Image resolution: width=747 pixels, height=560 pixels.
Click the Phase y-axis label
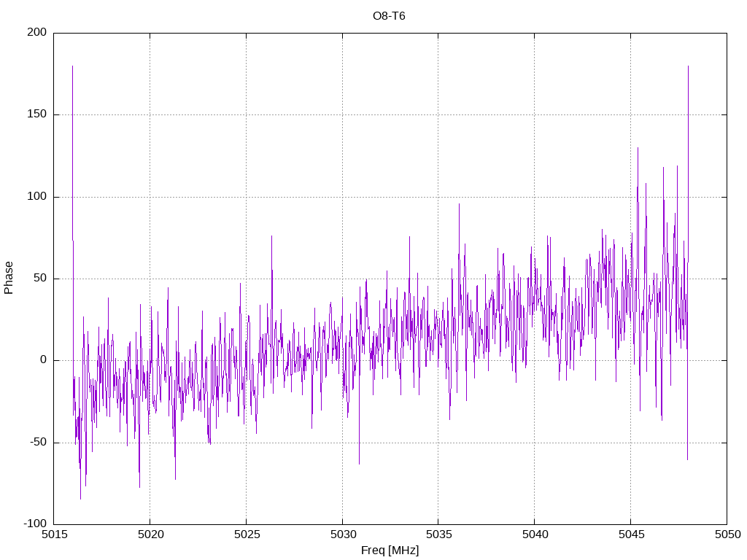9,278
